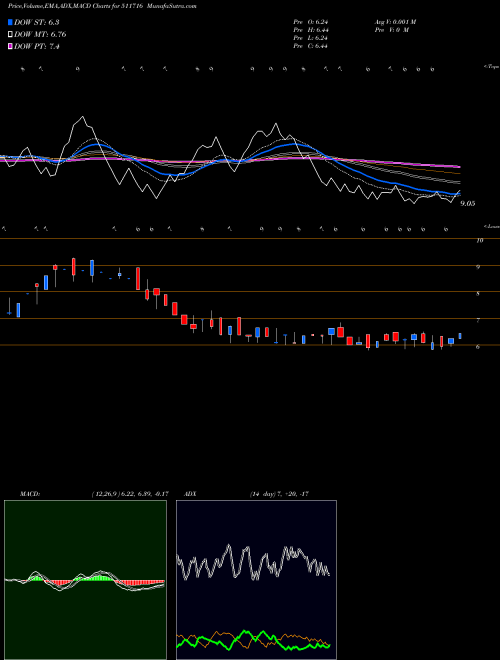Select the 'DOW ST: 6.3' legend text
The width and height of the screenshot is (500, 660).
37,23
